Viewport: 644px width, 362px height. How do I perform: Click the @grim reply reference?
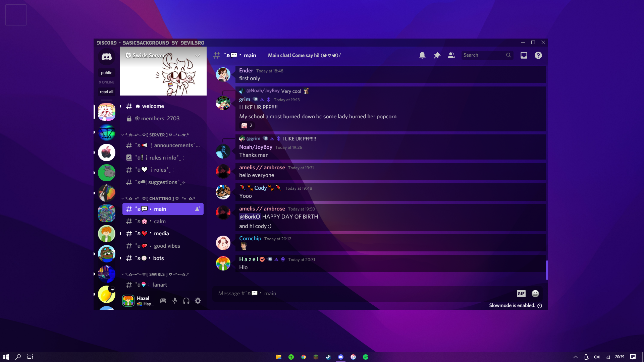tap(253, 139)
